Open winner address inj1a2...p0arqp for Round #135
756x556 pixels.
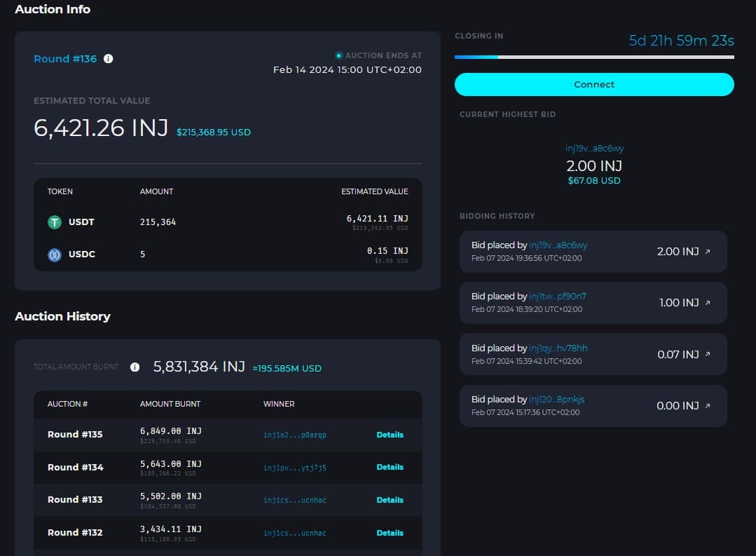coord(295,435)
